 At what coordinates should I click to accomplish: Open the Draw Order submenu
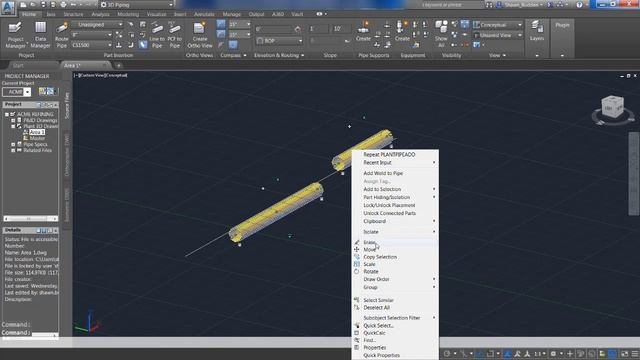396,279
